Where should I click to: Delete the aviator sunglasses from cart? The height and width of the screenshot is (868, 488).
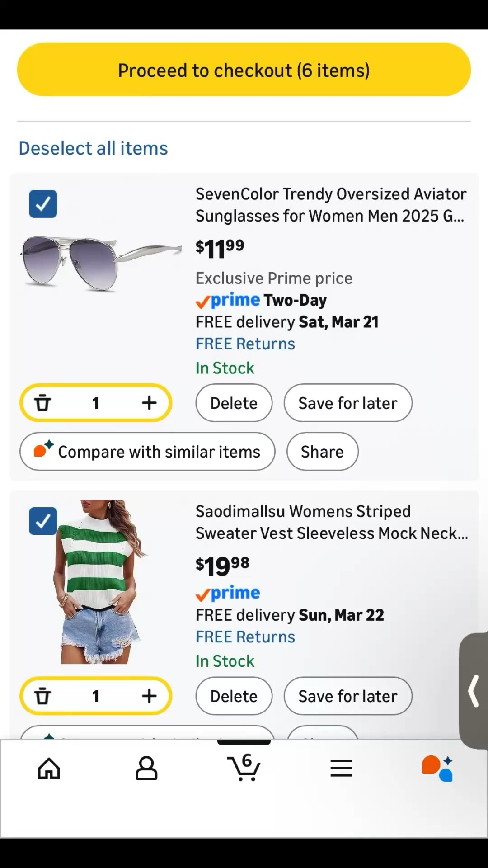(x=234, y=403)
